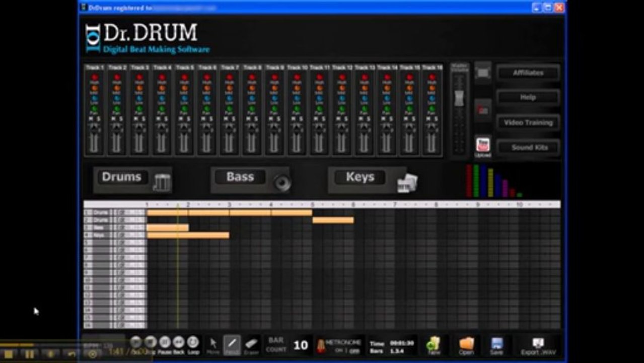Mute Track 3 with M button
The image size is (644, 363).
[x=136, y=119]
